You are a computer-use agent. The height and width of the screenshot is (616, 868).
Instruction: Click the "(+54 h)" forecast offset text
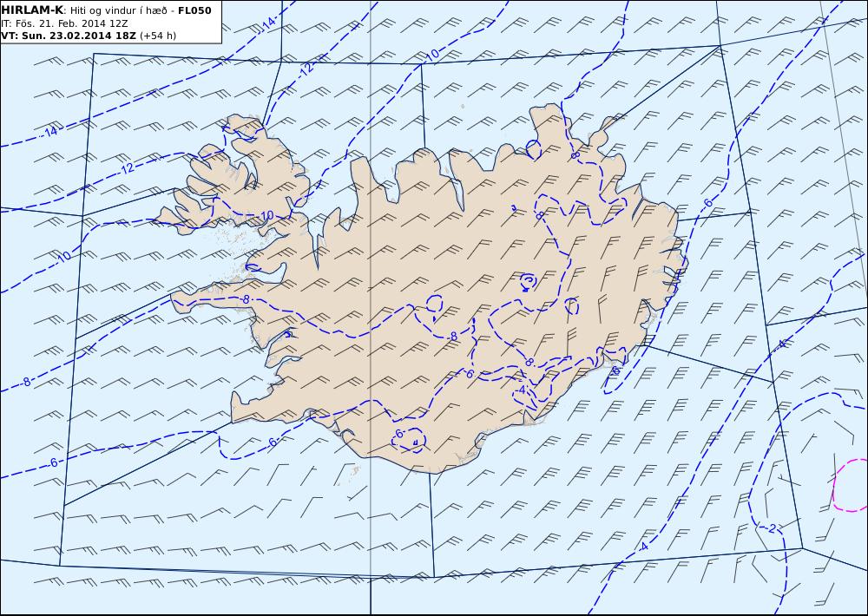click(x=158, y=36)
